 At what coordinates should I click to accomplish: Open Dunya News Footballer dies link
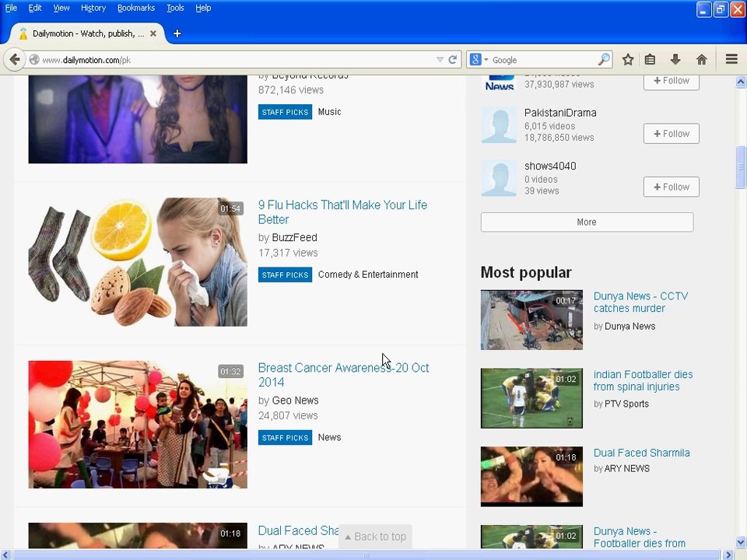point(640,537)
